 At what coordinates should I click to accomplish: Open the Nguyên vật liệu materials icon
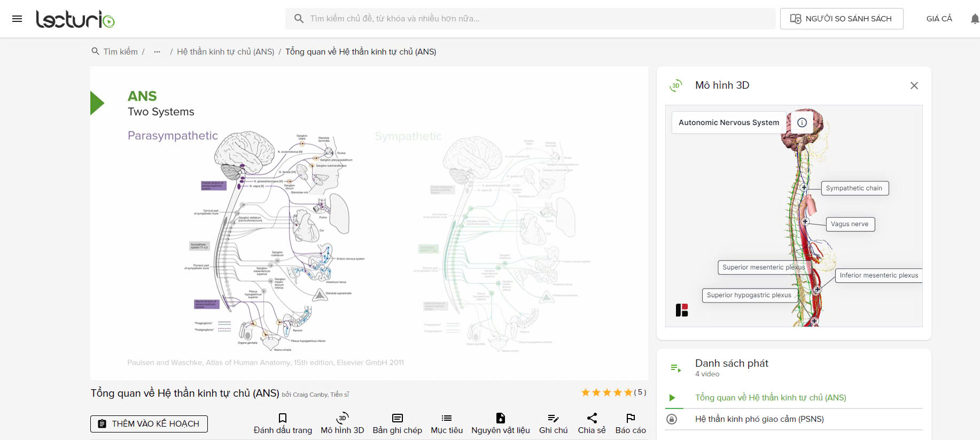(x=501, y=418)
